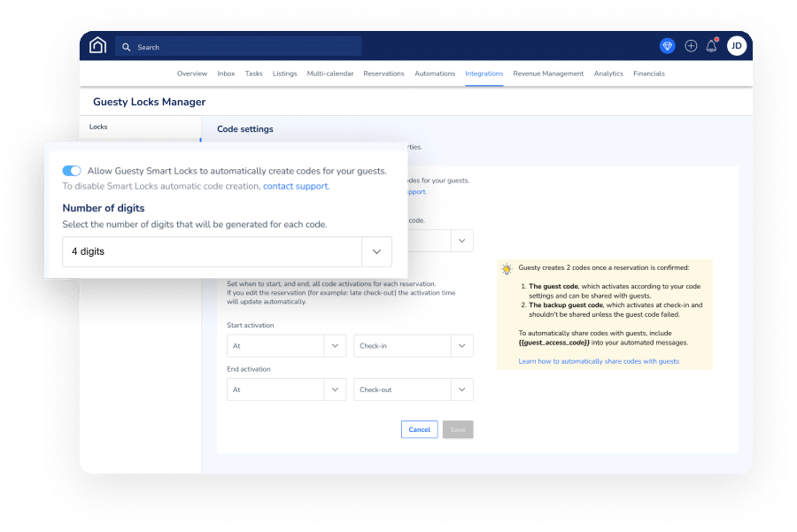
Task: Open the Automations tab
Action: click(435, 73)
